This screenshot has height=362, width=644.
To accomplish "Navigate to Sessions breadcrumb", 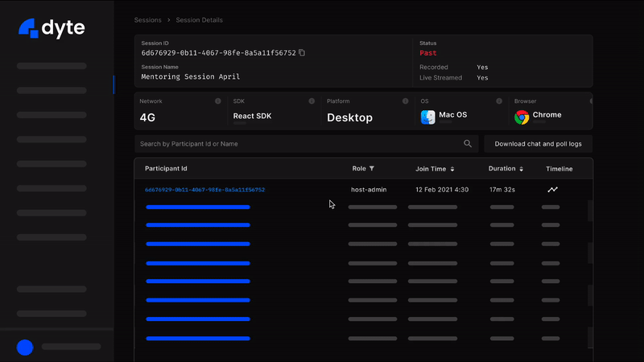I will click(x=148, y=20).
